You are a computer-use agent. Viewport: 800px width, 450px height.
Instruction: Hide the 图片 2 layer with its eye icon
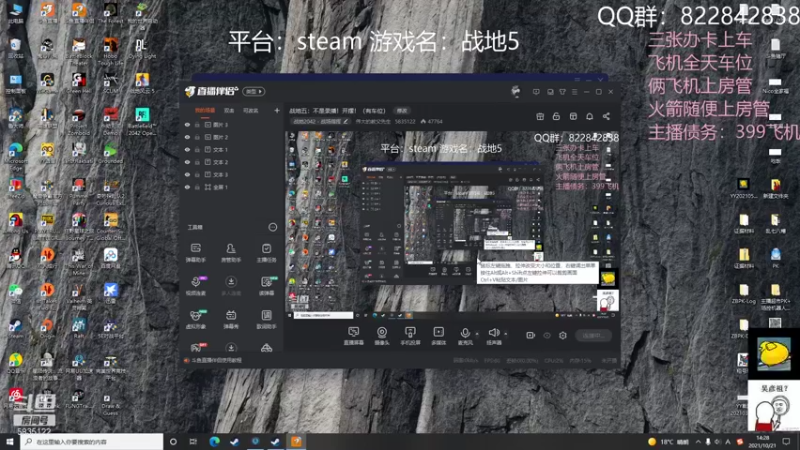(x=187, y=137)
